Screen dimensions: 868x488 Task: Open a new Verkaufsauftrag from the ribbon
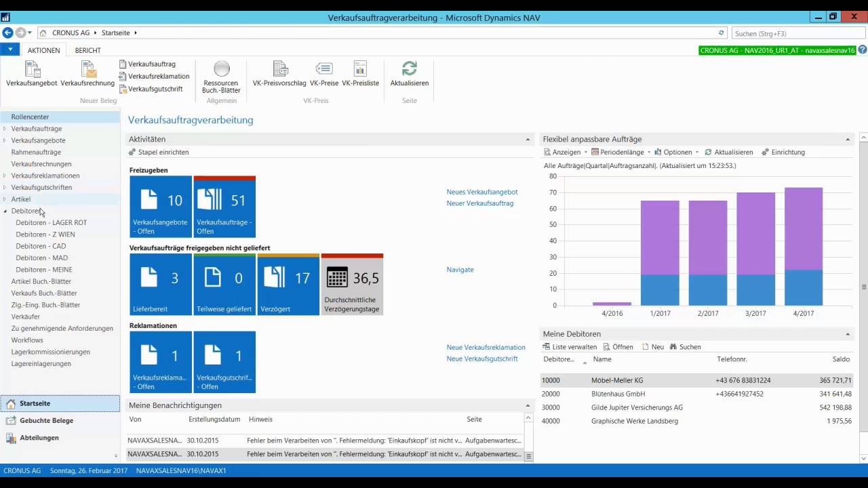147,64
